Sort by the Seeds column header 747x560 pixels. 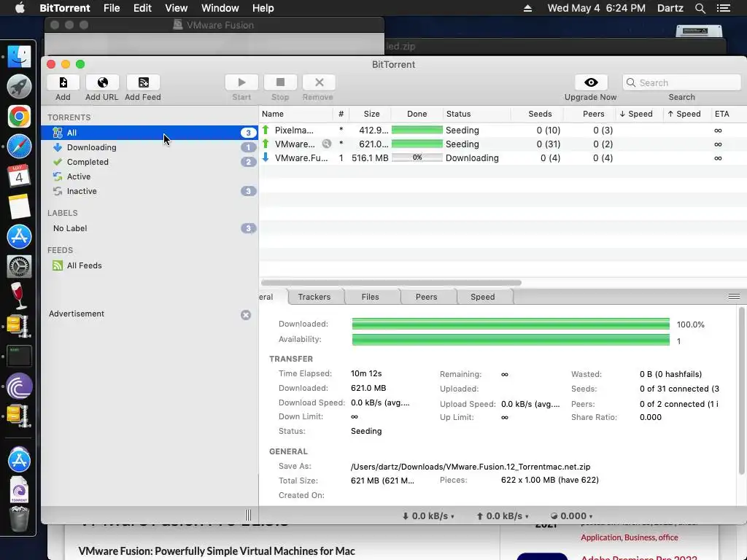538,114
